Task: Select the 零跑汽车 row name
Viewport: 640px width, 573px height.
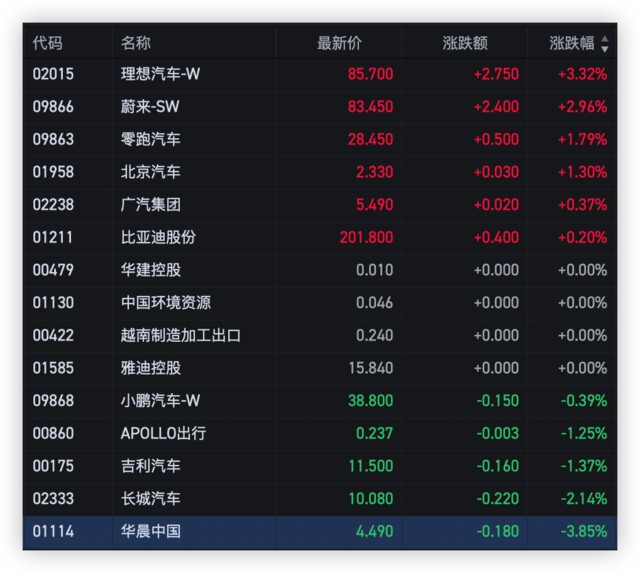Action: [151, 139]
